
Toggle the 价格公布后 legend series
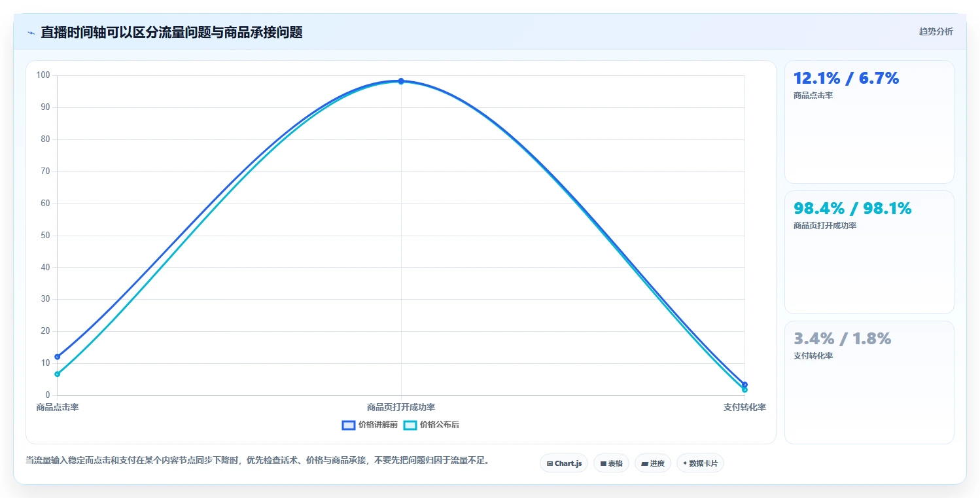(431, 425)
